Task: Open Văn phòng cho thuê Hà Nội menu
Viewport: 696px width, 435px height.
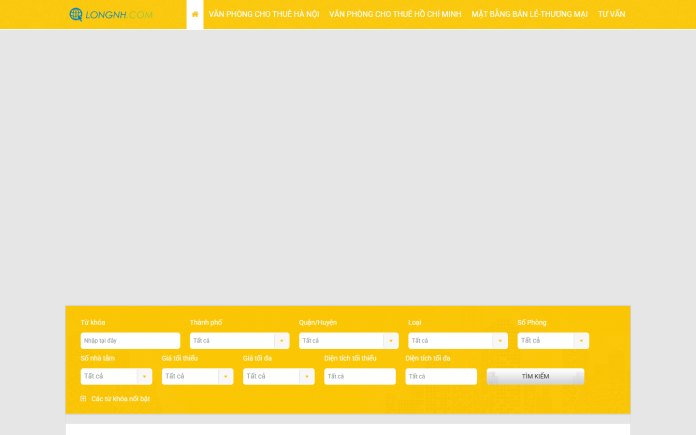Action: coord(264,14)
